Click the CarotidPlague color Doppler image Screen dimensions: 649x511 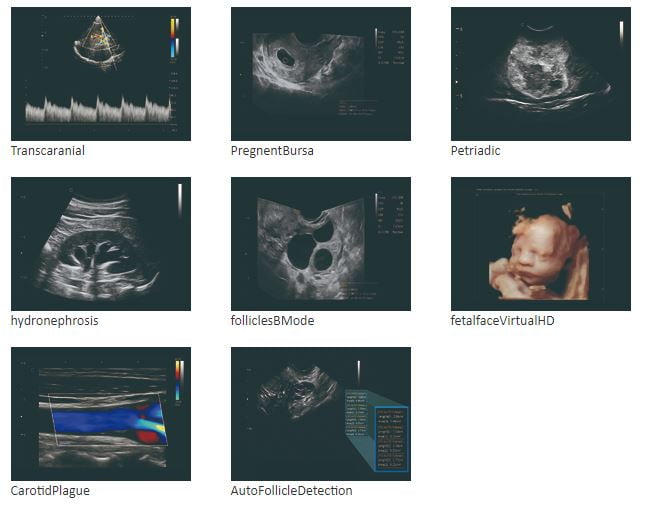tap(100, 413)
